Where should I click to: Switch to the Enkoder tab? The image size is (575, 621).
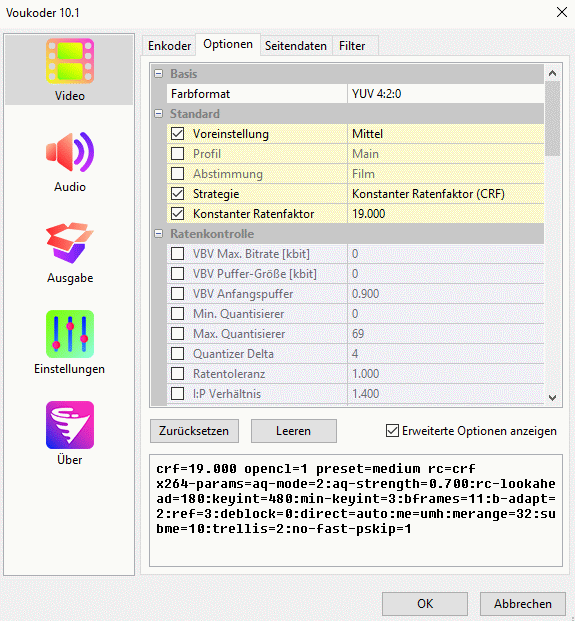[x=169, y=46]
